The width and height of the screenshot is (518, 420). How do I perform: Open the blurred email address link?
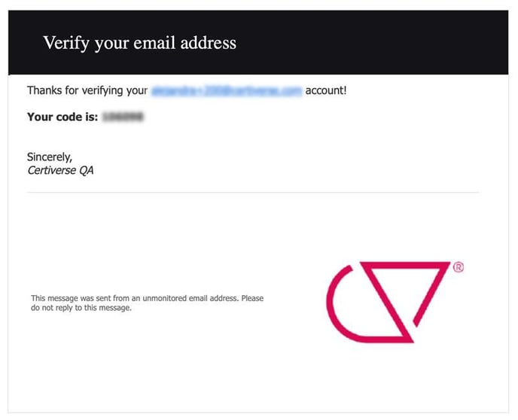click(x=227, y=90)
